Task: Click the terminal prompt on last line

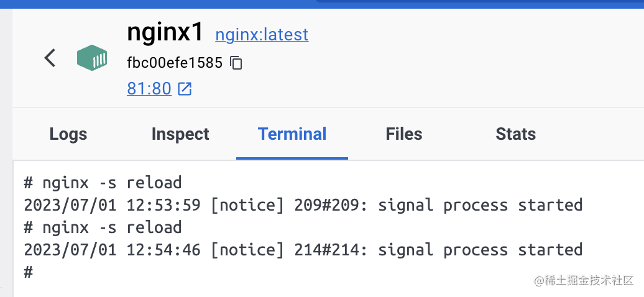Action: (x=29, y=272)
